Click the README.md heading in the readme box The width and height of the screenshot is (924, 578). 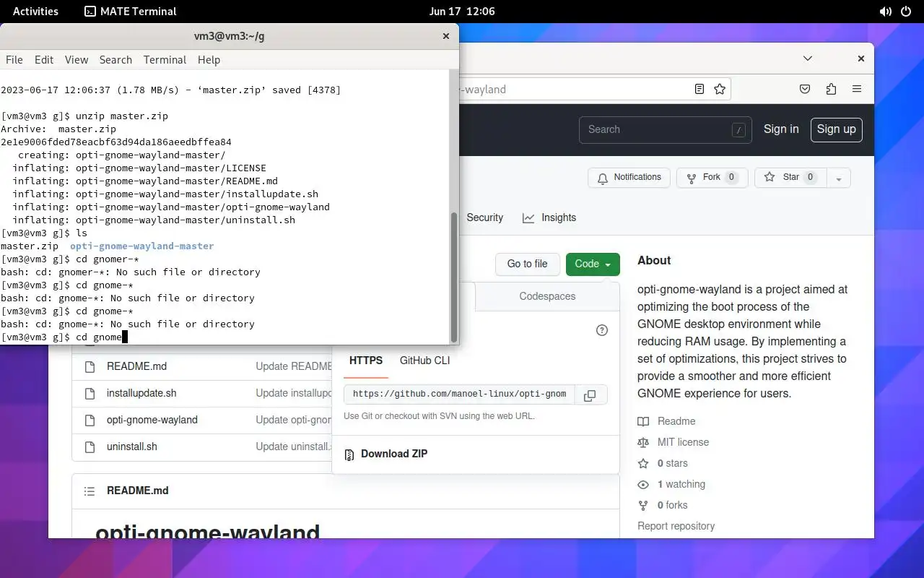(x=138, y=491)
